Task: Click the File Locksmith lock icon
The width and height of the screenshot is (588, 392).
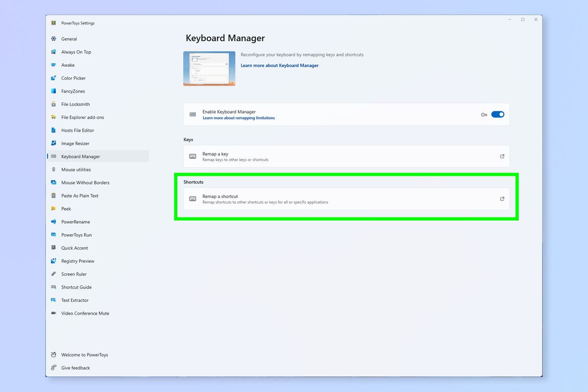Action: click(54, 104)
